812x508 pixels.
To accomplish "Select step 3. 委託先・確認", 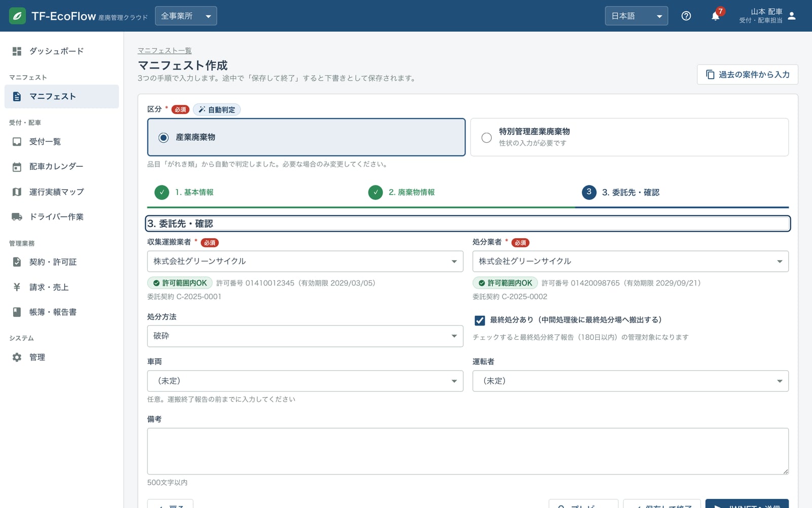I will pos(620,192).
